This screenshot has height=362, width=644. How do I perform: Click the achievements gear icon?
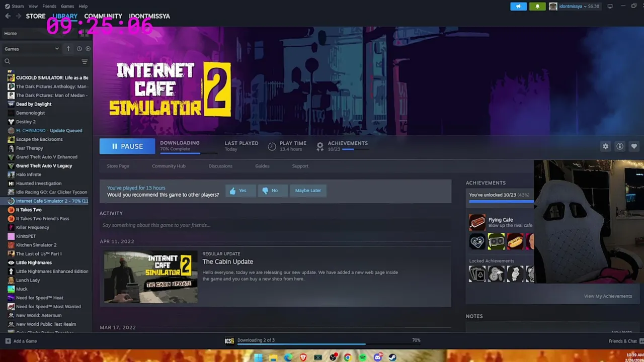[320, 146]
